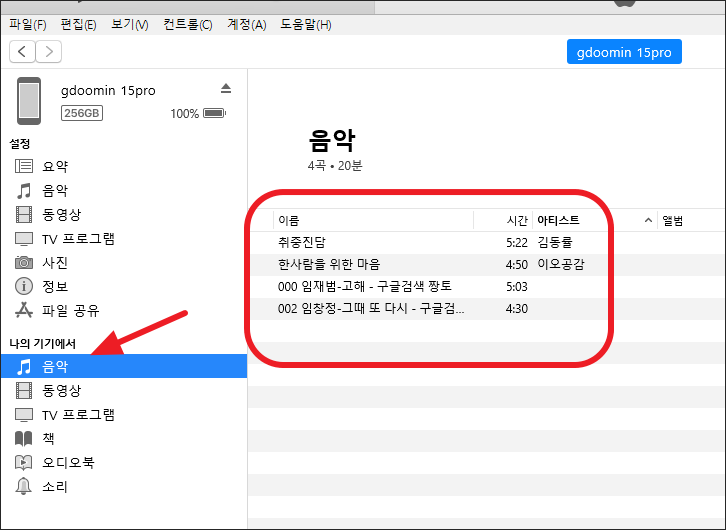This screenshot has width=726, height=530.
Task: Open the 보기(V) menu
Action: 130,25
